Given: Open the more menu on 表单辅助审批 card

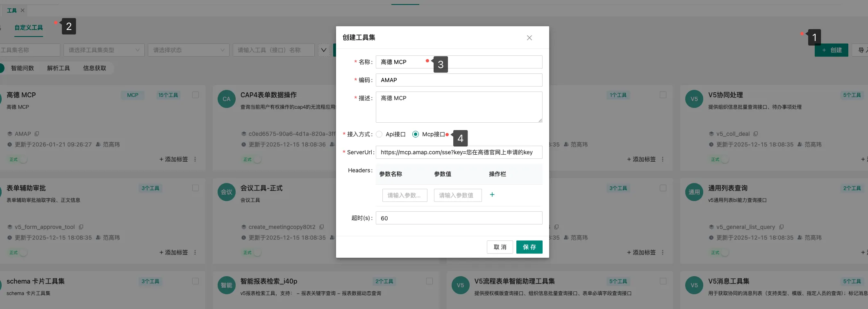Looking at the screenshot, I should [x=195, y=252].
